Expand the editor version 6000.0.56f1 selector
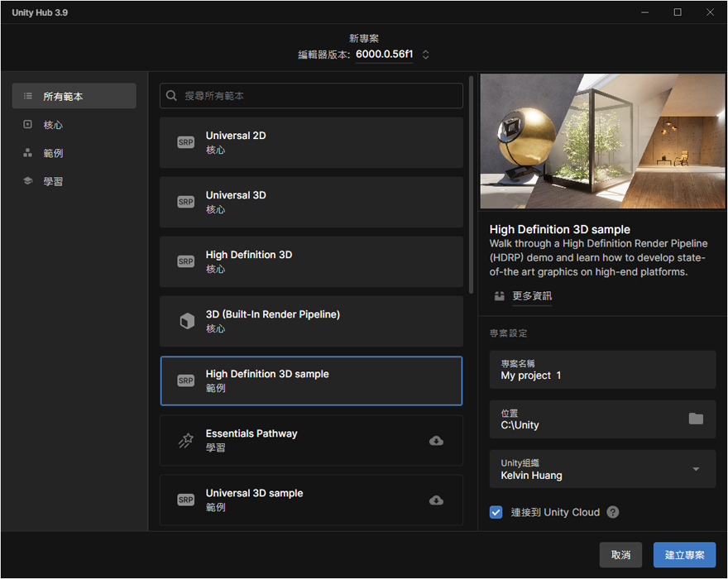The width and height of the screenshot is (728, 579). [x=426, y=55]
